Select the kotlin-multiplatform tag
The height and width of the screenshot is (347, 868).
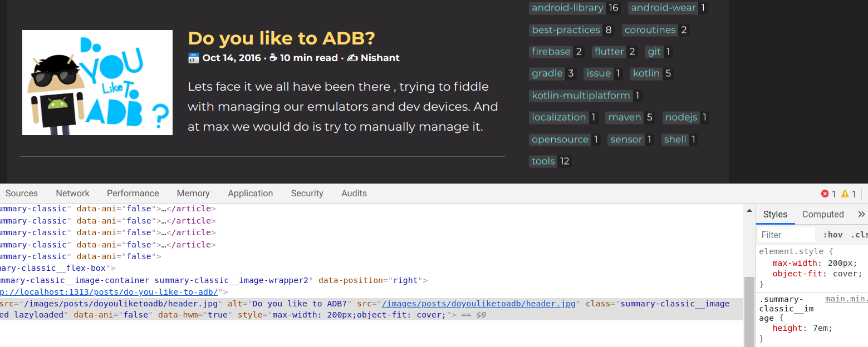coord(581,96)
